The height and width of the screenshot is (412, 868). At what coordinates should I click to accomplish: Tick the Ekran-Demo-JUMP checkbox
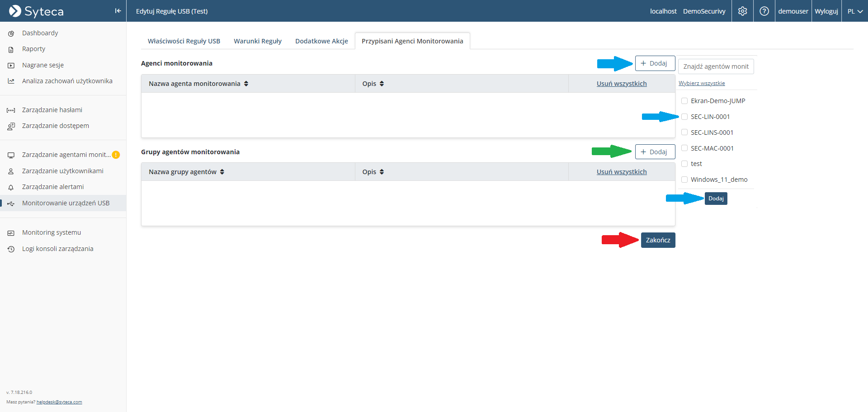pyautogui.click(x=684, y=101)
